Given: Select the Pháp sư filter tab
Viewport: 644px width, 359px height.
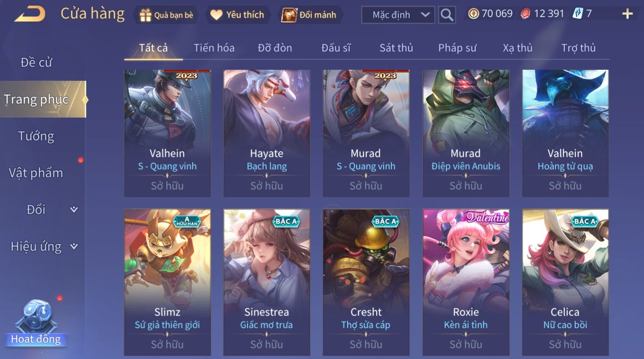Looking at the screenshot, I should click(457, 48).
